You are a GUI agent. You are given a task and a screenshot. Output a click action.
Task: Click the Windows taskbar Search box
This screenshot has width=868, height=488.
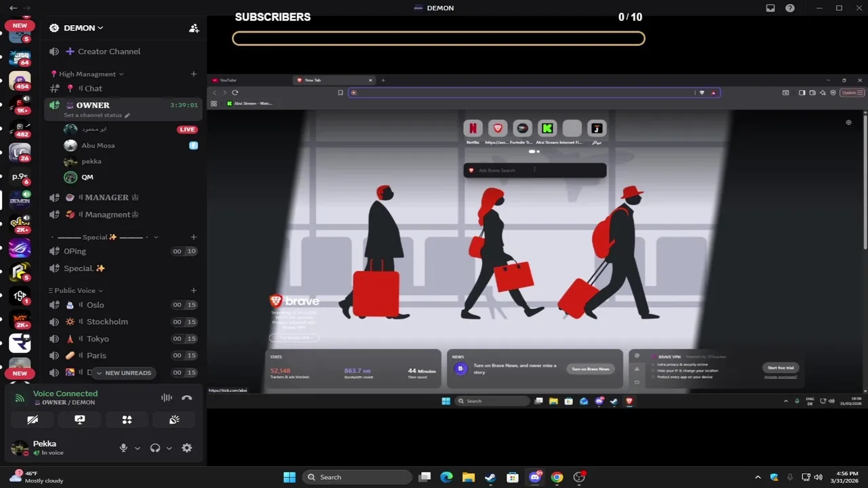pyautogui.click(x=355, y=477)
